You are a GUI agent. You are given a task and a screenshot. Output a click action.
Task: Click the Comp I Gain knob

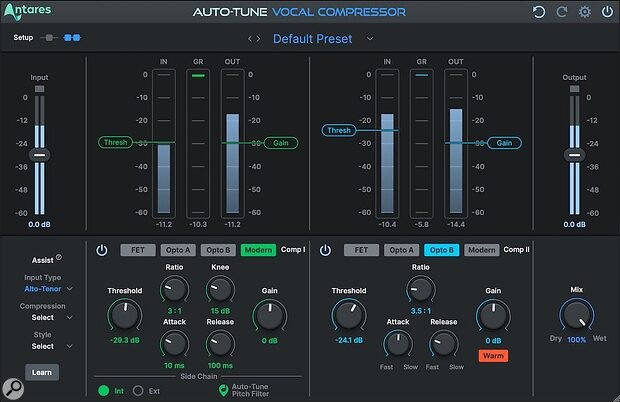click(x=270, y=315)
